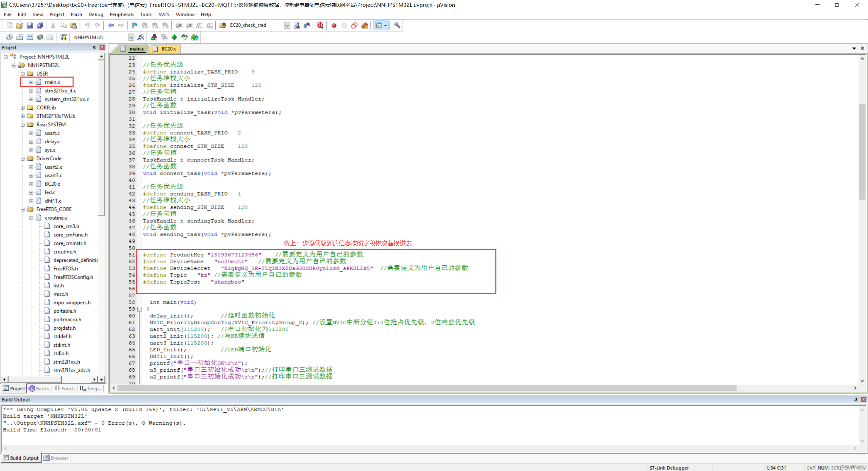
Task: Click the kill all breakpoints icon
Action: tap(364, 25)
